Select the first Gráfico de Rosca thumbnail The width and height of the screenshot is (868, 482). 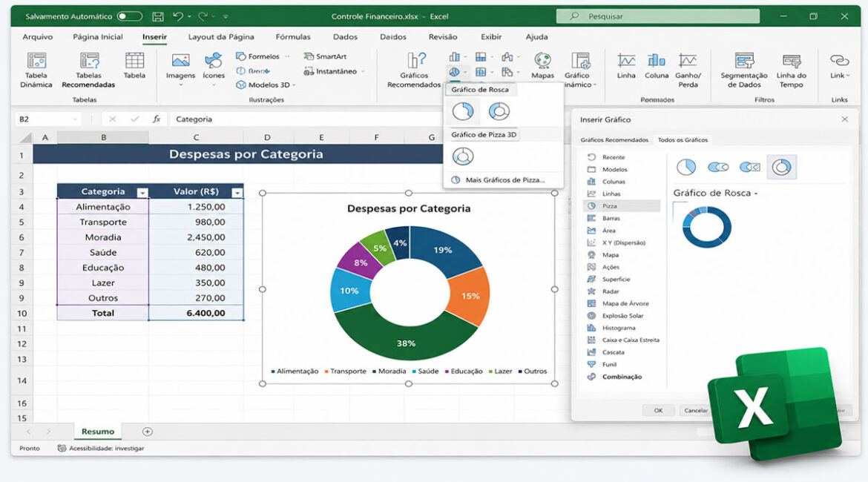pos(463,111)
